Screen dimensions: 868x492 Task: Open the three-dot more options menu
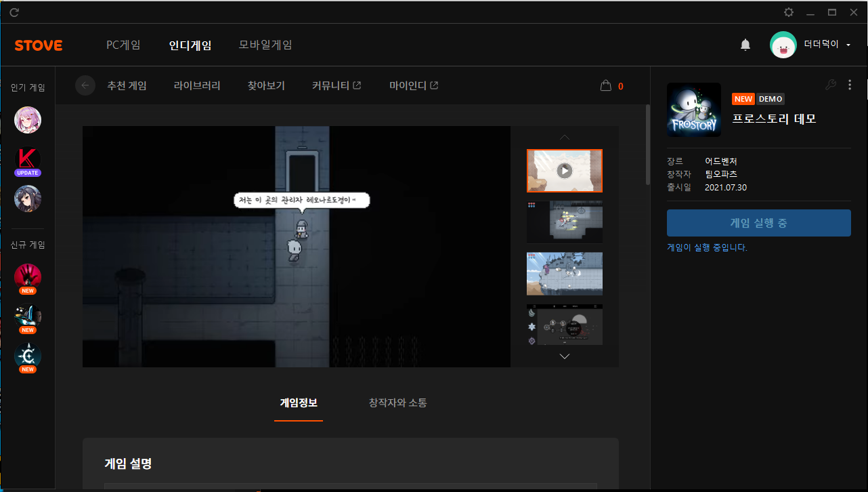850,85
